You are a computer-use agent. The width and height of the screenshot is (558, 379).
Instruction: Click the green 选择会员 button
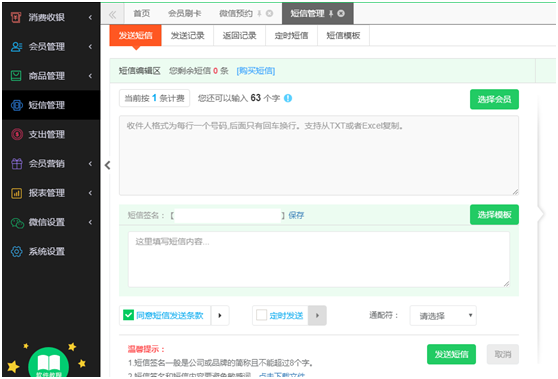[x=494, y=99]
